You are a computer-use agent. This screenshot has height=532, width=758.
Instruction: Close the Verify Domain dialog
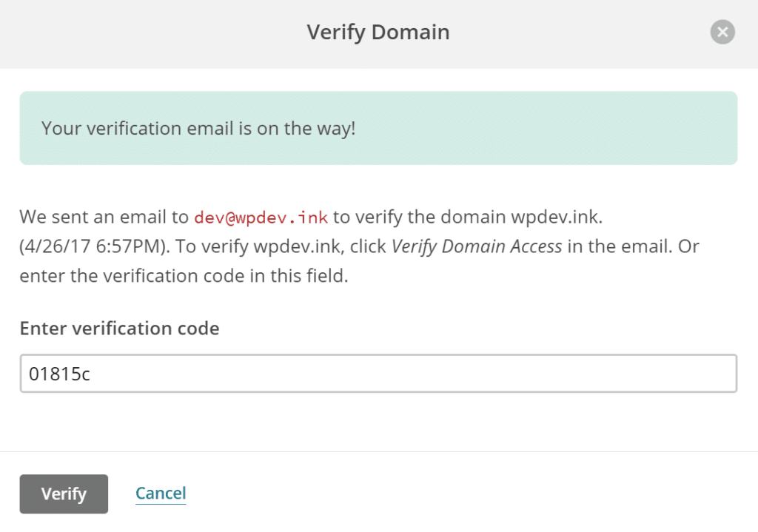point(722,32)
